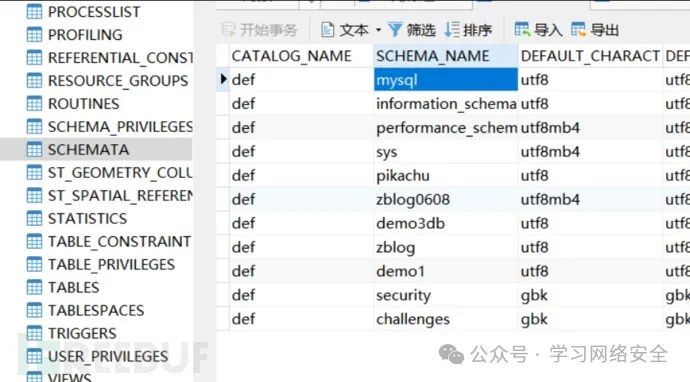Click the 导入 import button label
690x382 pixels.
548,30
